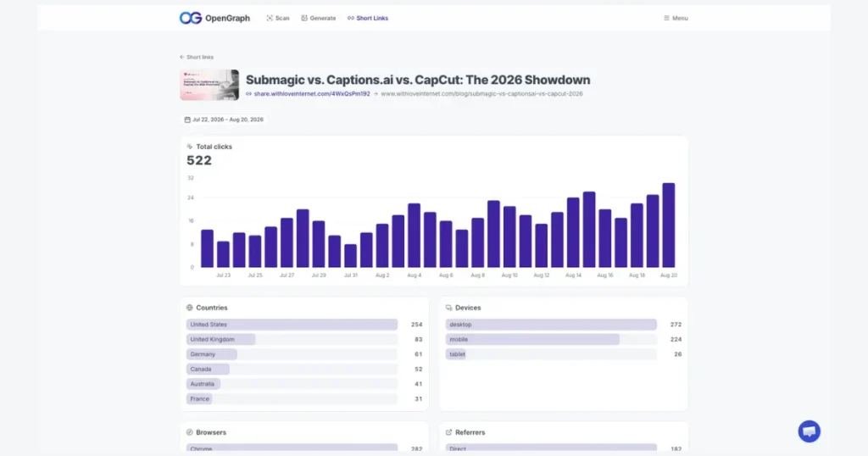Click the Devices icon
The image size is (868, 456).
[x=449, y=308]
